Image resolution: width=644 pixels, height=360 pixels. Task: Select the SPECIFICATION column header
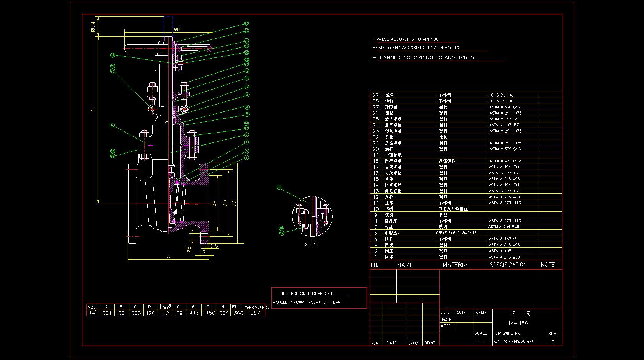508,265
